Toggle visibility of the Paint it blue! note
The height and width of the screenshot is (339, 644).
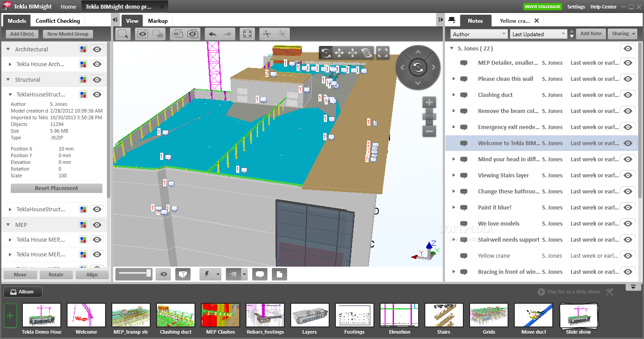(628, 207)
